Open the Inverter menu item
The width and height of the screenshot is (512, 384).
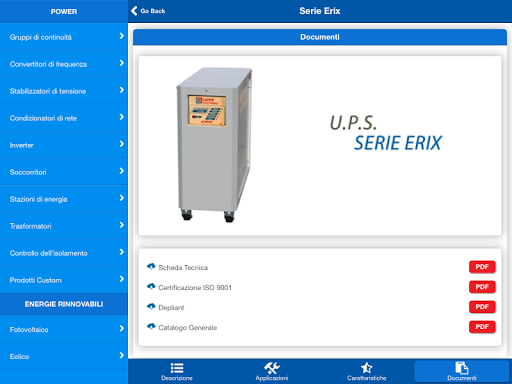pyautogui.click(x=64, y=145)
